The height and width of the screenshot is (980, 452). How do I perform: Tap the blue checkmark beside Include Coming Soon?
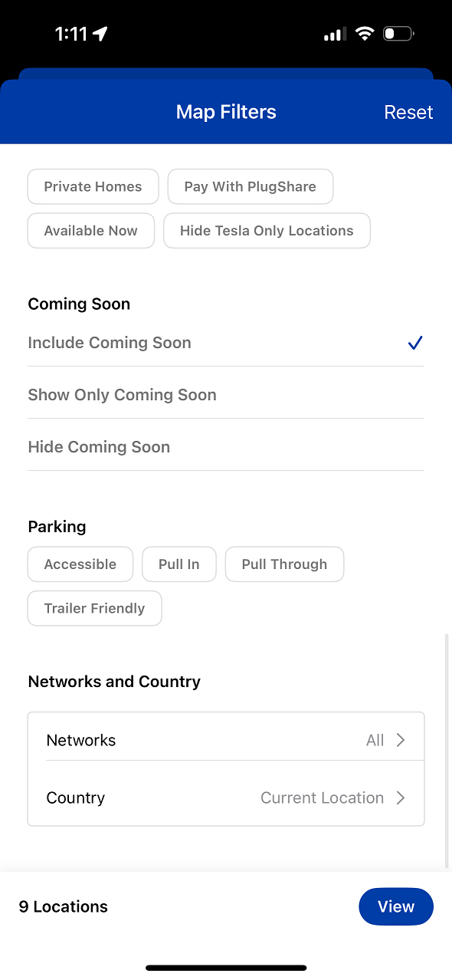(415, 343)
